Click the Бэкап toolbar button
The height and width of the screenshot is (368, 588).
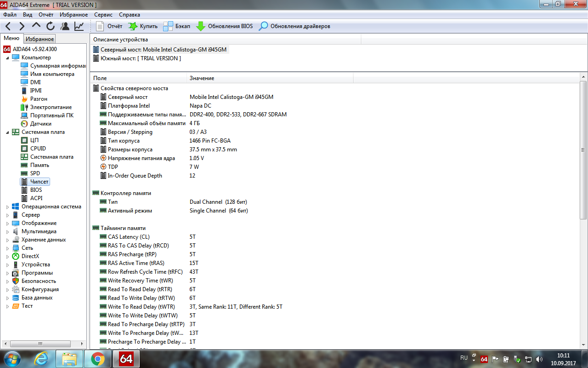[x=177, y=26]
